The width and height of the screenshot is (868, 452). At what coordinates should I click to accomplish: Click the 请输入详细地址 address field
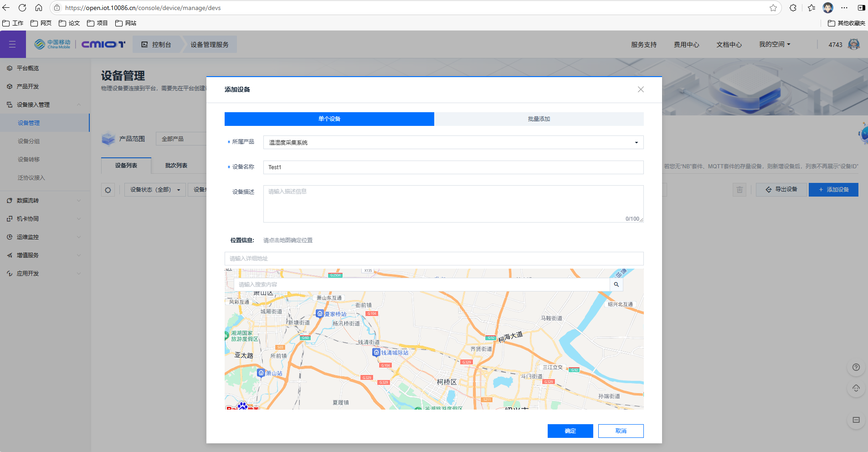tap(434, 259)
